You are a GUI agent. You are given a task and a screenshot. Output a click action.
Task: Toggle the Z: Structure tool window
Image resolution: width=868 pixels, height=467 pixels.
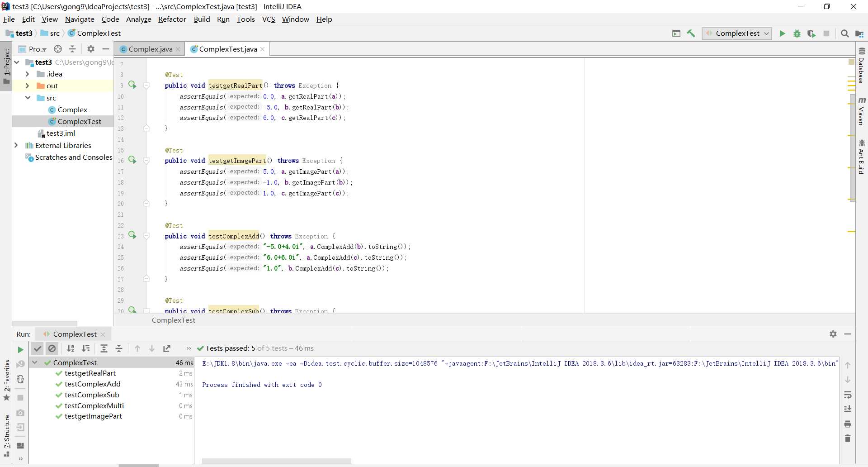6,435
